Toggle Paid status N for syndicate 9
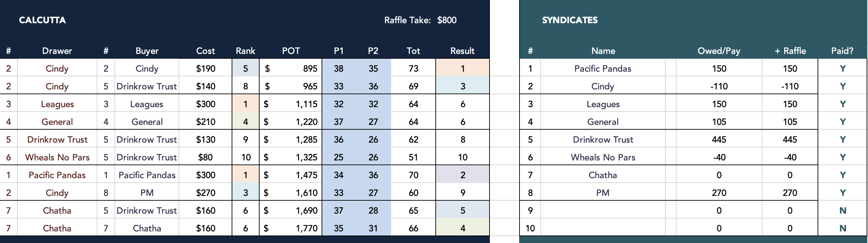The width and height of the screenshot is (868, 243). (x=842, y=211)
